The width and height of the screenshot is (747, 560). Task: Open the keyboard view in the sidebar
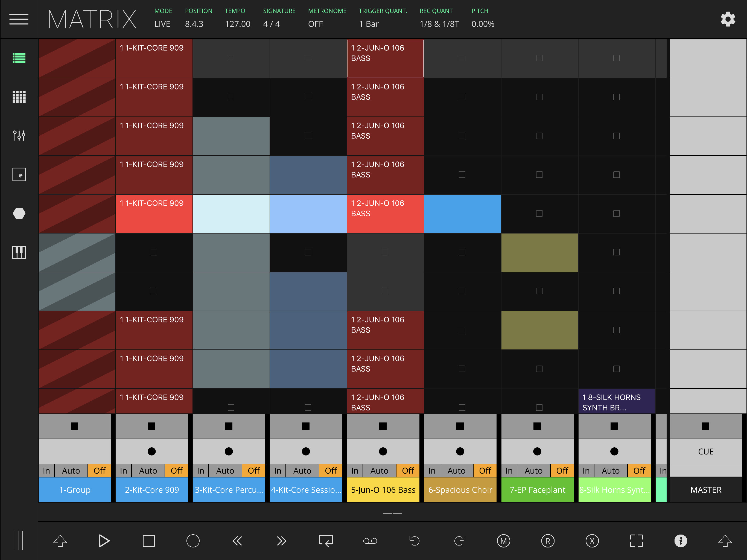coord(19,252)
